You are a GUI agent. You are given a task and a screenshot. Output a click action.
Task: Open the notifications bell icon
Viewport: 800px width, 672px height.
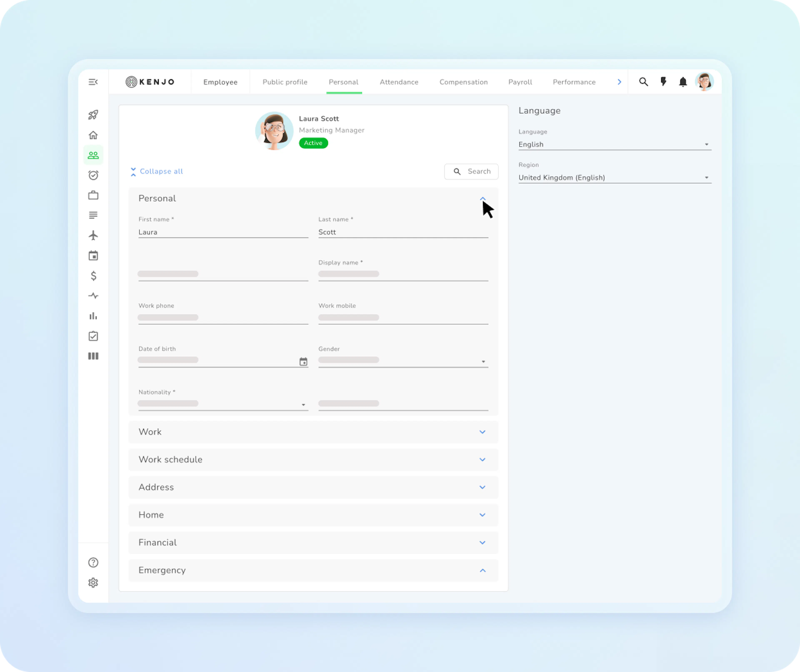(x=683, y=82)
